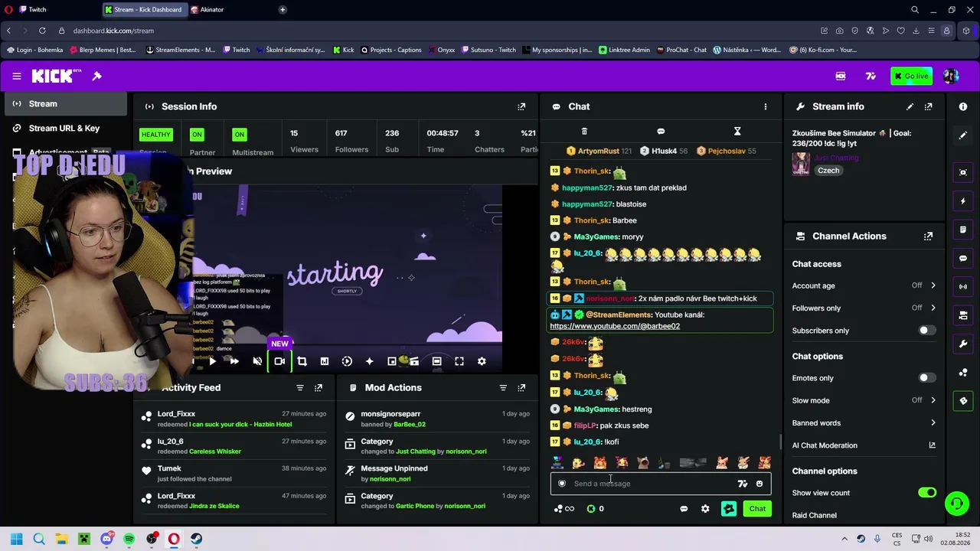Viewport: 980px width, 551px height.
Task: Clear chat with the trash icon
Action: (584, 132)
